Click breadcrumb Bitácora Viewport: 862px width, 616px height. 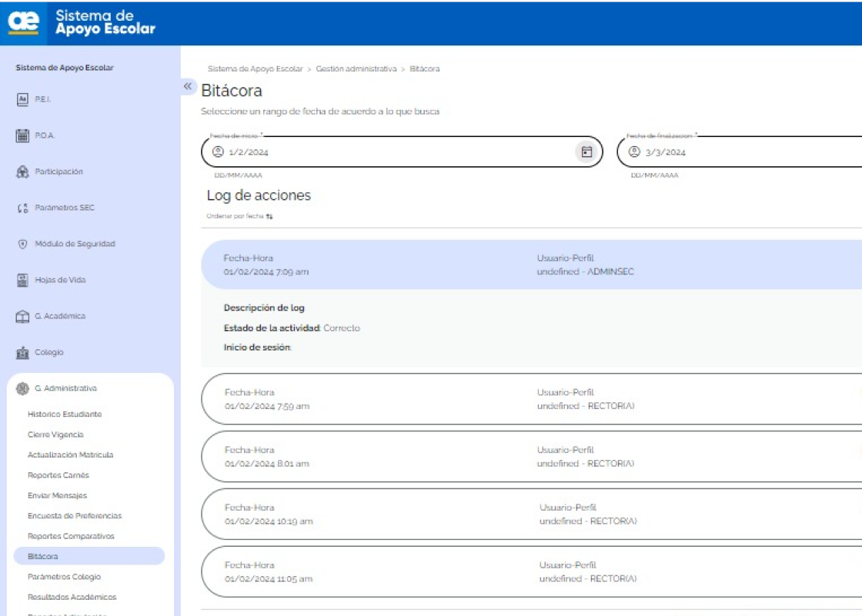424,68
